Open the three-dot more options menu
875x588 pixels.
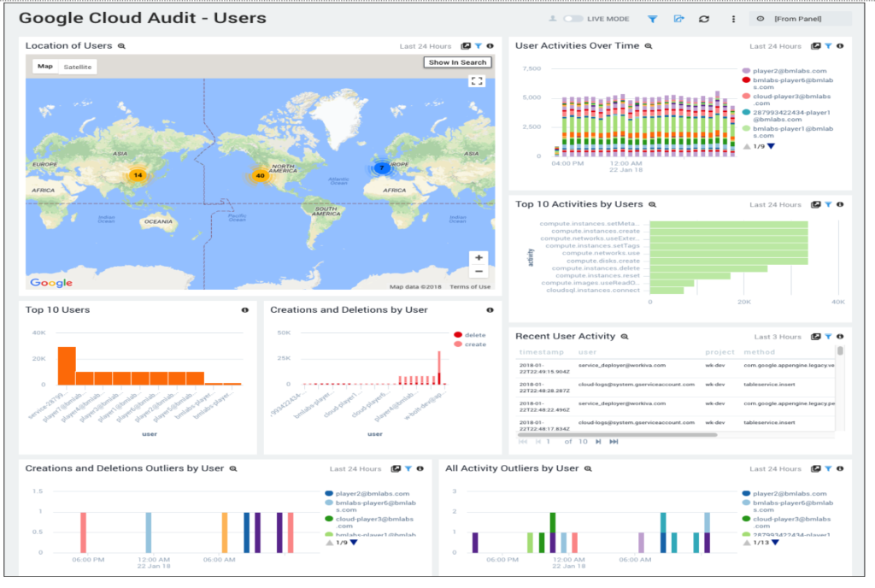pos(732,19)
